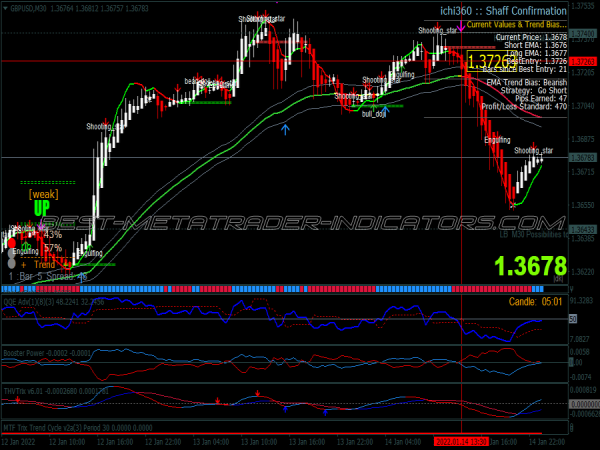Viewport: 600px width, 450px height.
Task: Click the green 'UP' trend label
Action: click(x=42, y=209)
